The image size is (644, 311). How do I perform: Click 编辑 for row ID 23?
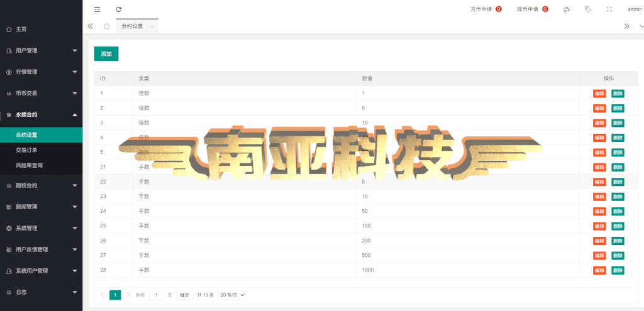coord(599,197)
